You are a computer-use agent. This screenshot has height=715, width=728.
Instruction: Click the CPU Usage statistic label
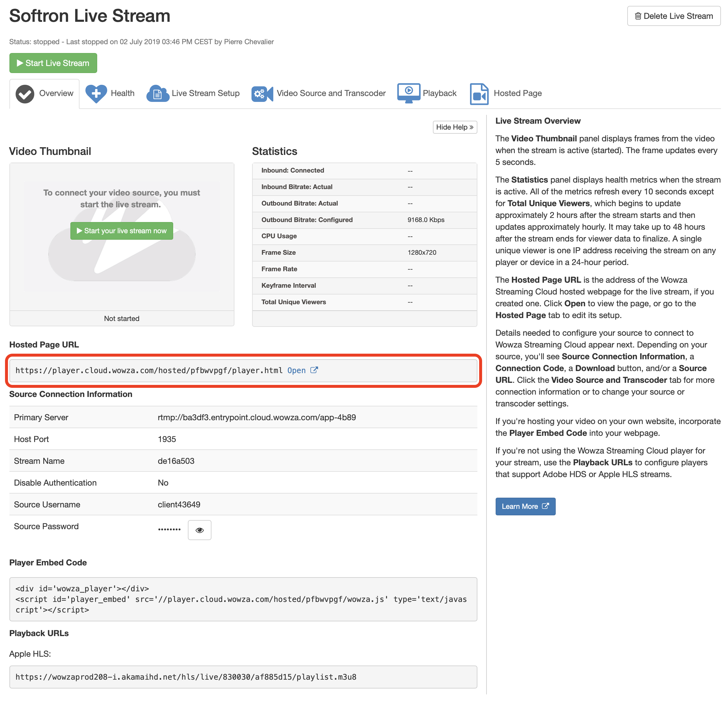[279, 236]
